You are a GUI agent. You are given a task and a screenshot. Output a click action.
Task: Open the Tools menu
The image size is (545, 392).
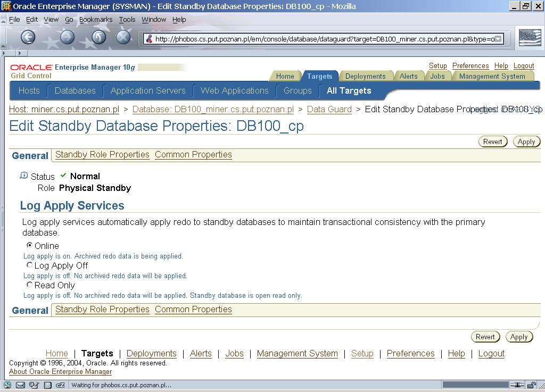coord(127,20)
